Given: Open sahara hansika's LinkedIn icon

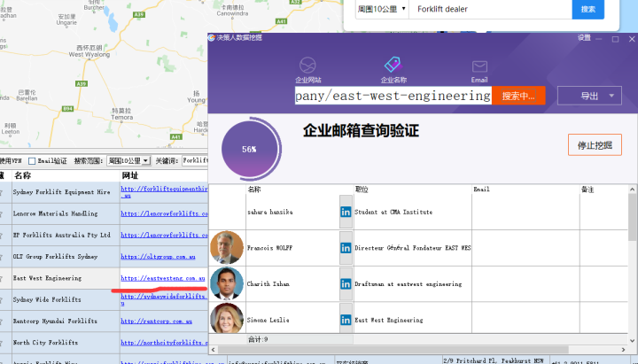Looking at the screenshot, I should tap(346, 212).
